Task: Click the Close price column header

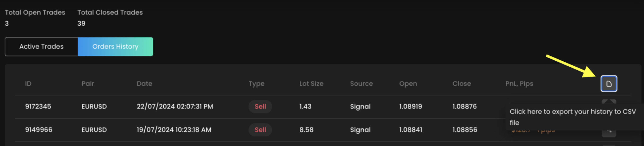Action: tap(461, 84)
